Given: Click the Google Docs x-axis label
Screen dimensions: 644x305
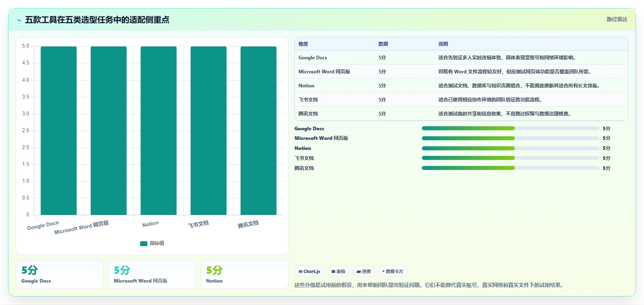Looking at the screenshot, I should (43, 226).
